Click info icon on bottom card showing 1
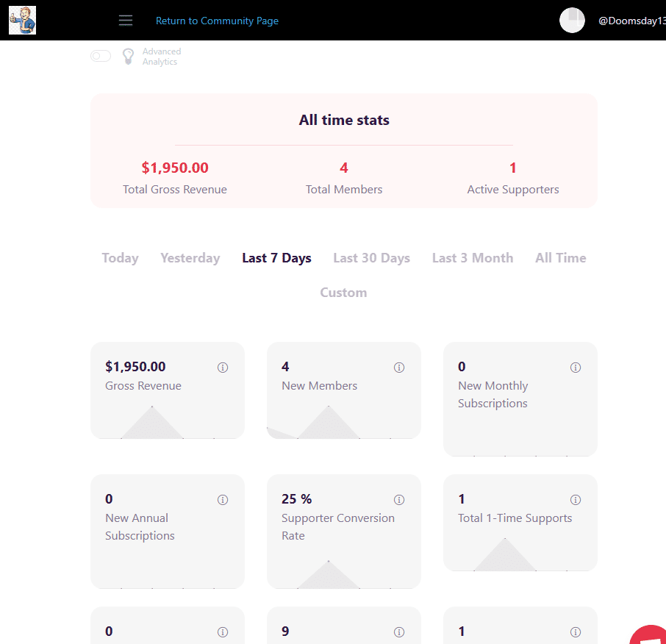666x644 pixels. (576, 632)
